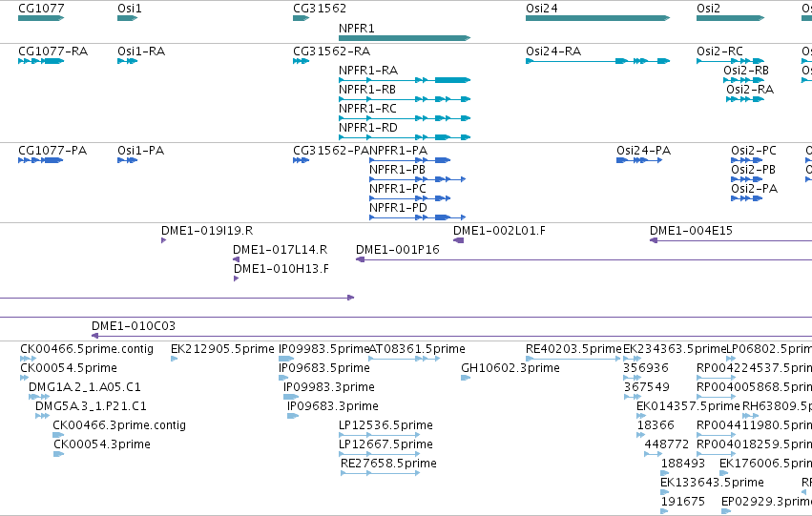Click the 191675 EST label

(x=682, y=502)
